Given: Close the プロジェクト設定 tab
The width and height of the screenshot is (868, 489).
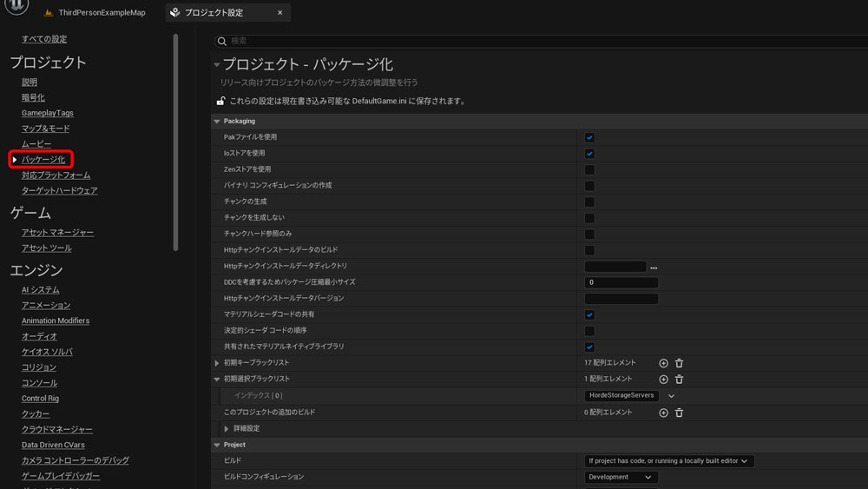Looking at the screenshot, I should 280,12.
